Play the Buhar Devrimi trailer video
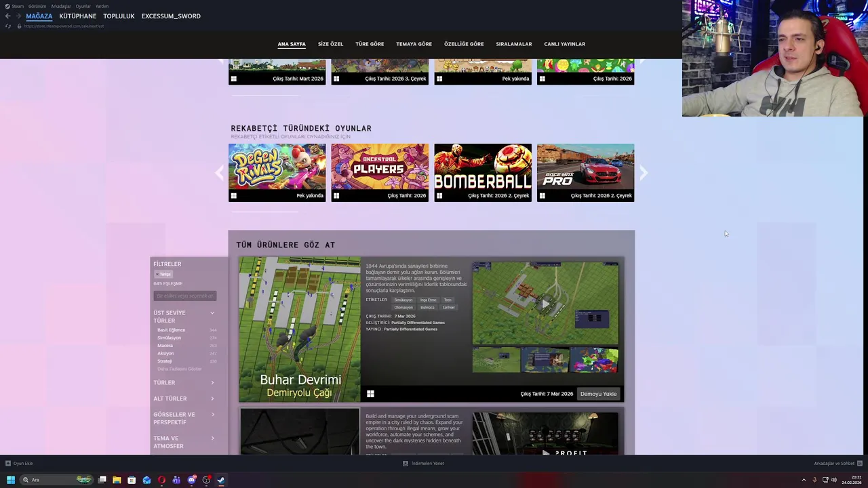Screen dimensions: 868x488 coord(545,304)
